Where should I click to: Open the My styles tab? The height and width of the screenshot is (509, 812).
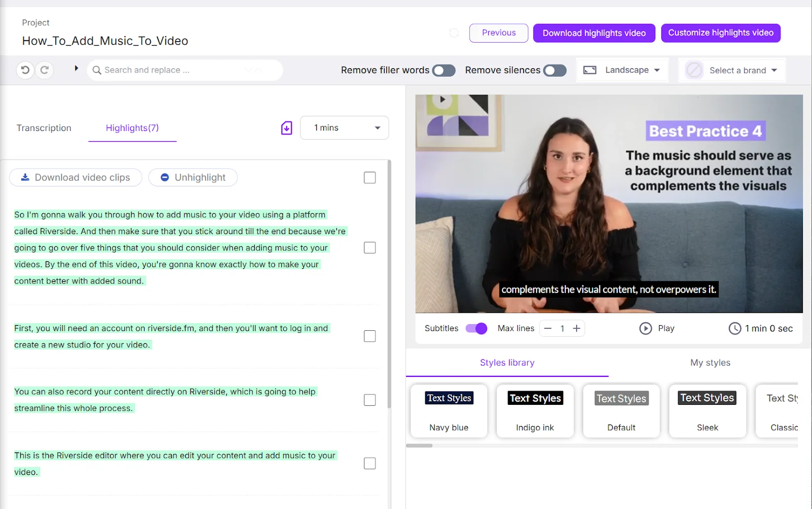point(709,362)
